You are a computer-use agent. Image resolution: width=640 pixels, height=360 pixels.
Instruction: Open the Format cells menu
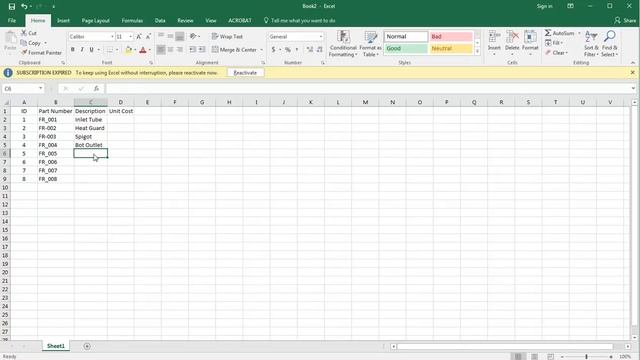[530, 43]
